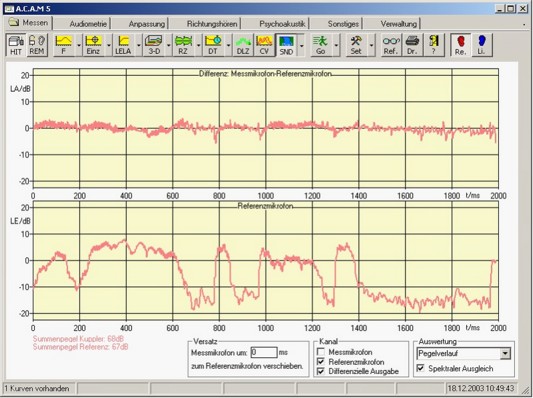
Task: Click the LA/dB axis label
Action: pos(20,89)
